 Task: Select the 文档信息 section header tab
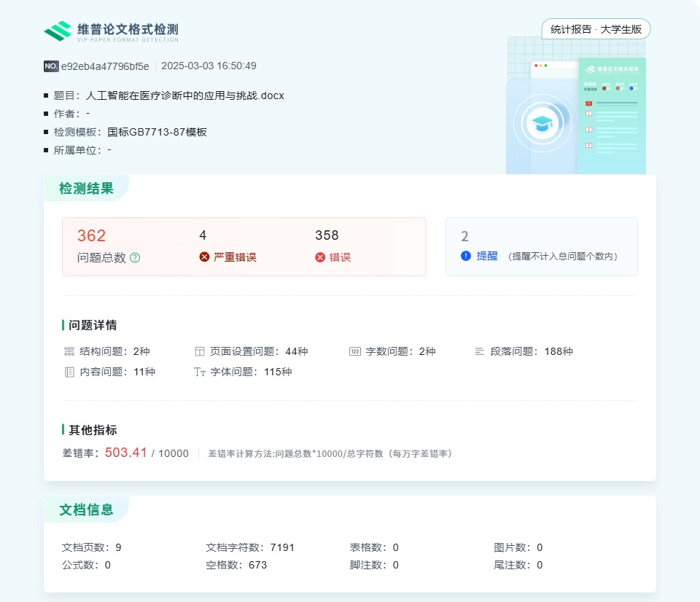[86, 509]
